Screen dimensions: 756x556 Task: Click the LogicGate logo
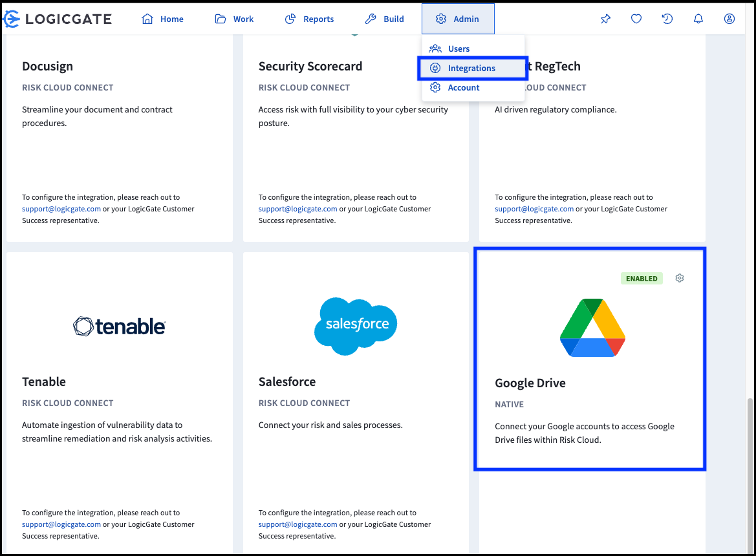(57, 19)
